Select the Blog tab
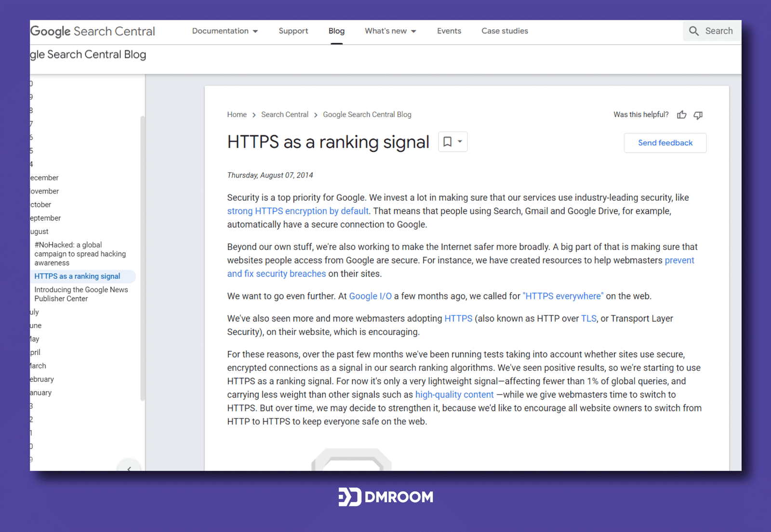 pyautogui.click(x=336, y=31)
